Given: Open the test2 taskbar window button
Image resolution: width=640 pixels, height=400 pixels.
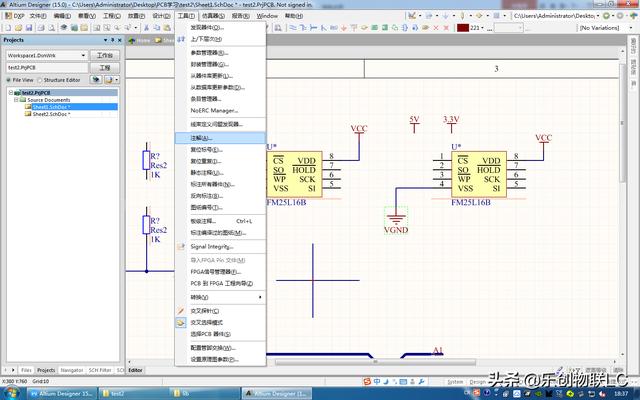Looking at the screenshot, I should [x=133, y=393].
